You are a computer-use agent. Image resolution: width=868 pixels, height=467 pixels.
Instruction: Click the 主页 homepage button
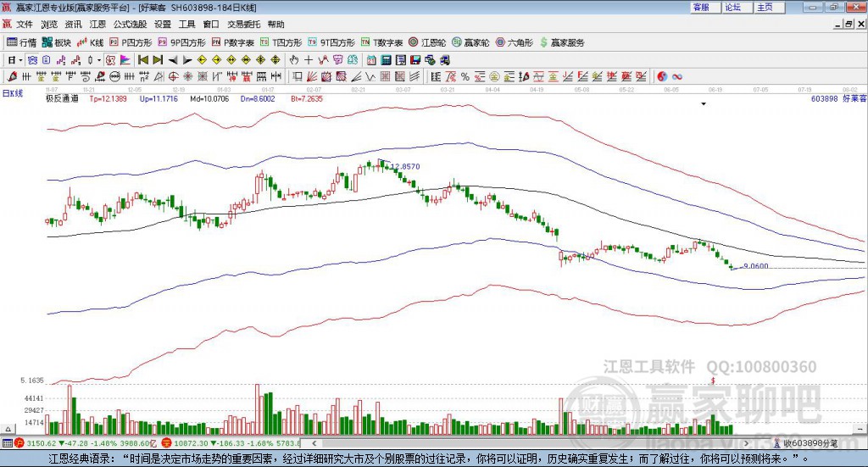tap(770, 7)
